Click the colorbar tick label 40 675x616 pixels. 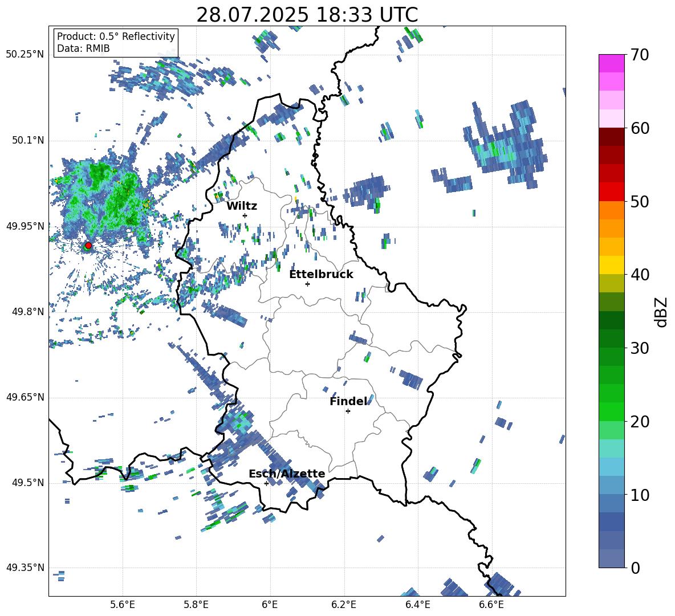click(640, 275)
